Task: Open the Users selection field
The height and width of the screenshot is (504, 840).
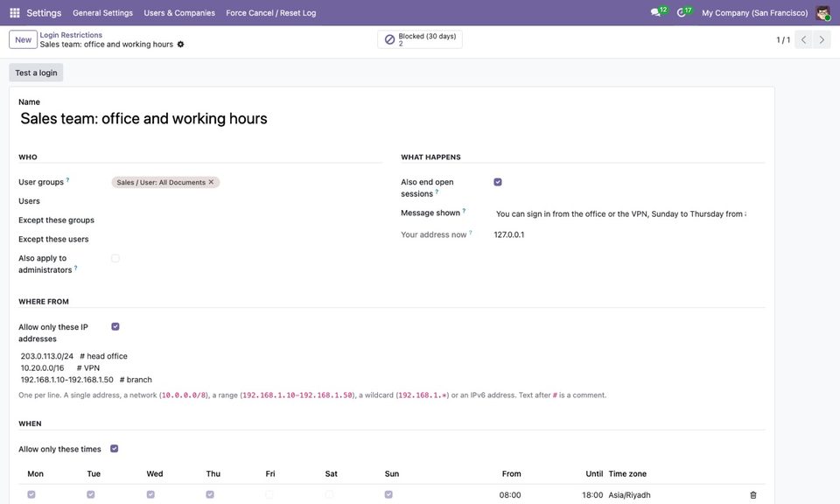Action: [x=247, y=201]
